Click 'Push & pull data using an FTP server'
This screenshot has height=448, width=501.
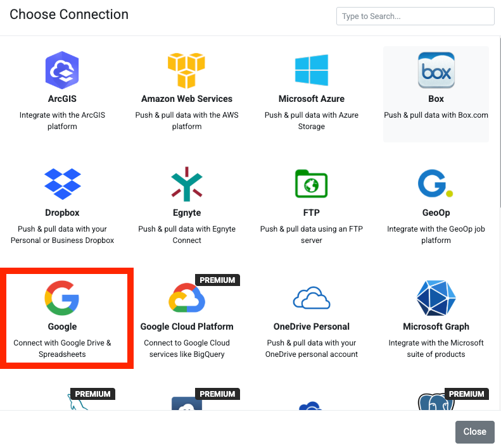click(312, 235)
